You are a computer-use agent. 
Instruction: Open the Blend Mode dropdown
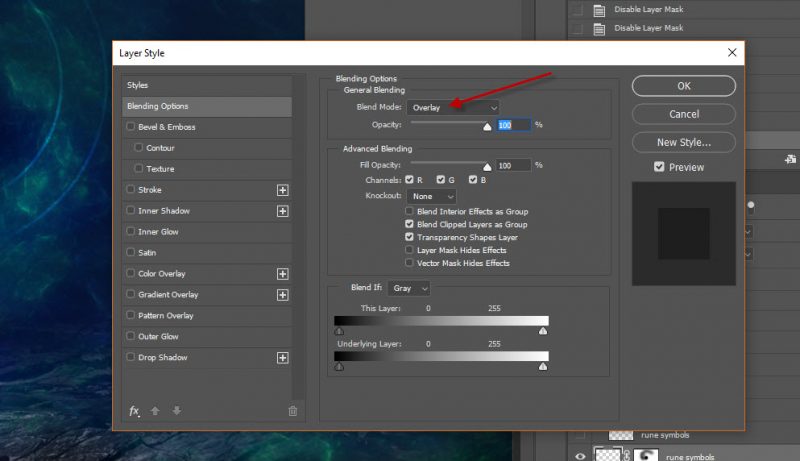click(x=452, y=107)
